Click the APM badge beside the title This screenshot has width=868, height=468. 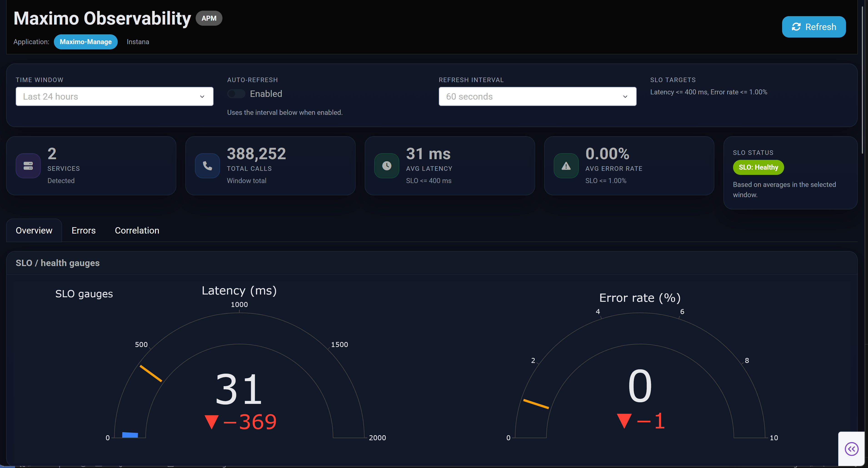(x=209, y=18)
